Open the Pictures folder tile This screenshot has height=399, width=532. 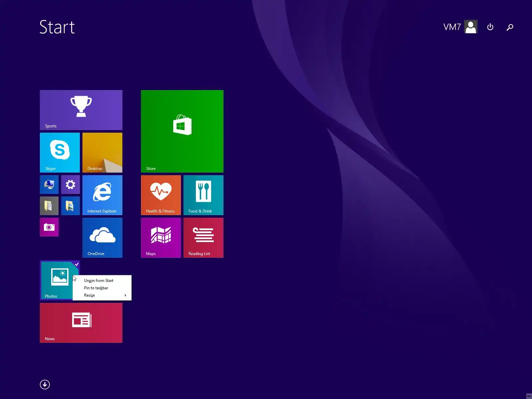pyautogui.click(x=70, y=205)
